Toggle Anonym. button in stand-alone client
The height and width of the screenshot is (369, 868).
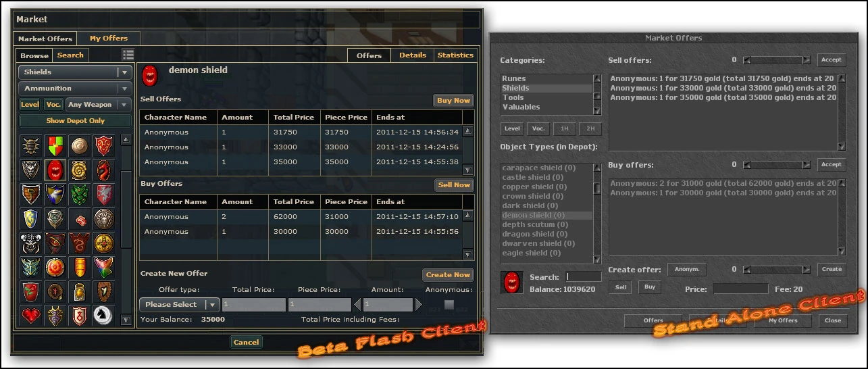coord(686,269)
